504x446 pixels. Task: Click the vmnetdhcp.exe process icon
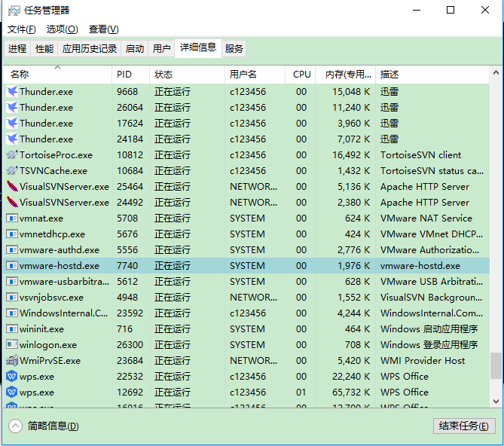(12, 234)
